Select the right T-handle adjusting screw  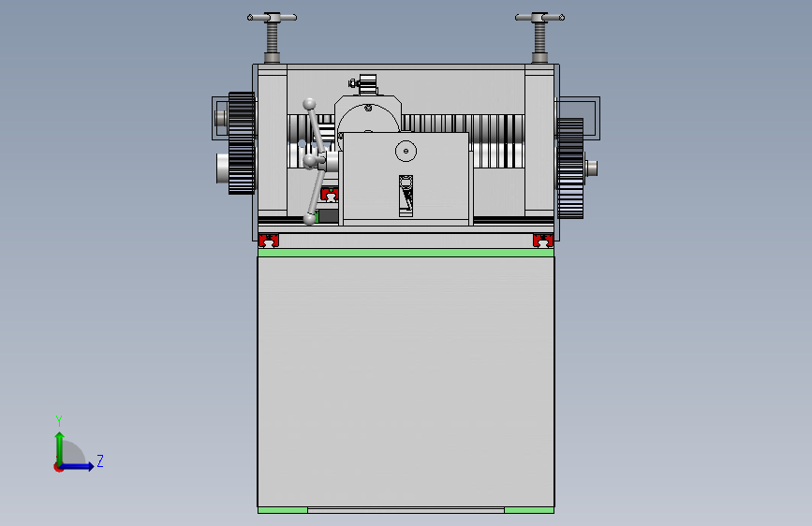[539, 37]
